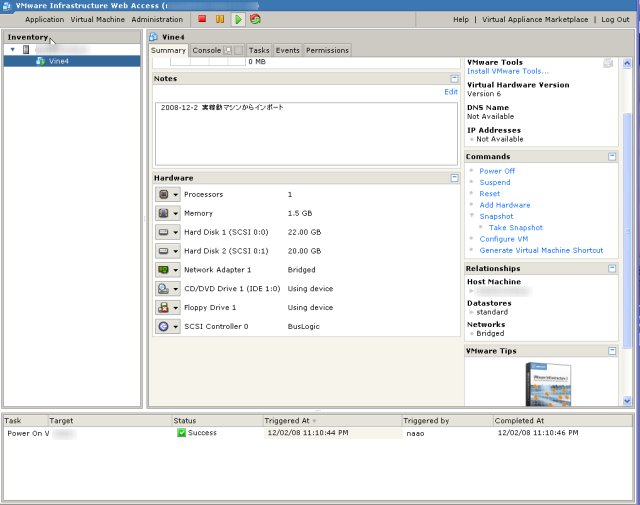The width and height of the screenshot is (640, 505).
Task: Click the Vine4 icon in the panel header
Action: tap(153, 37)
